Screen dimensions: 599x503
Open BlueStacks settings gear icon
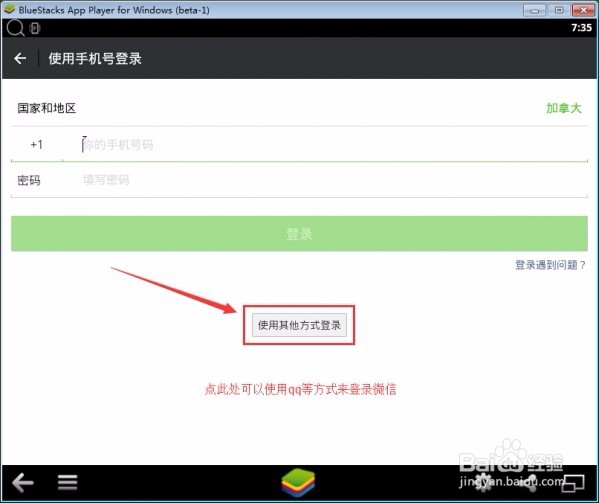[x=484, y=482]
